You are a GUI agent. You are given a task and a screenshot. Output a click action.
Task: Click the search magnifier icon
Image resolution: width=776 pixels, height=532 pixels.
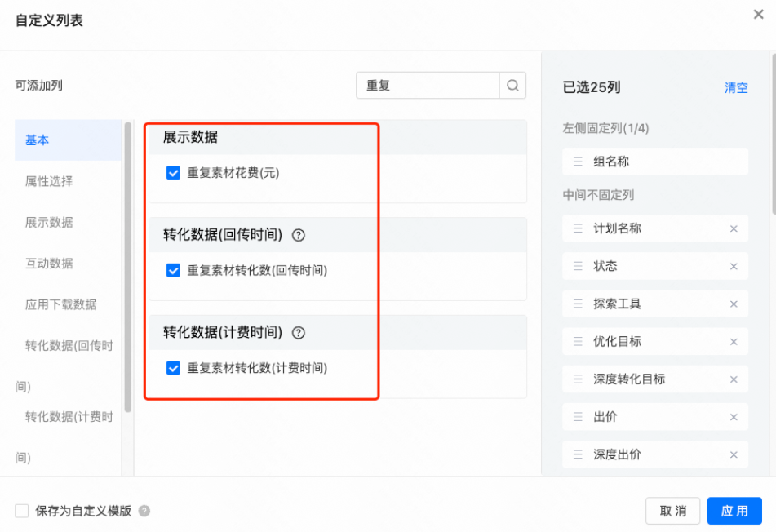(x=512, y=85)
